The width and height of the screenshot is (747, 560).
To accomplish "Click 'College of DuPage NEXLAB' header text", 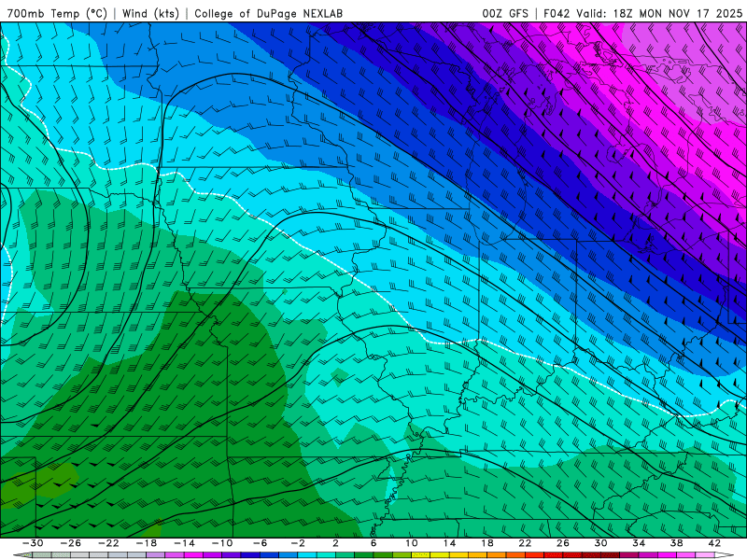I will pyautogui.click(x=268, y=13).
